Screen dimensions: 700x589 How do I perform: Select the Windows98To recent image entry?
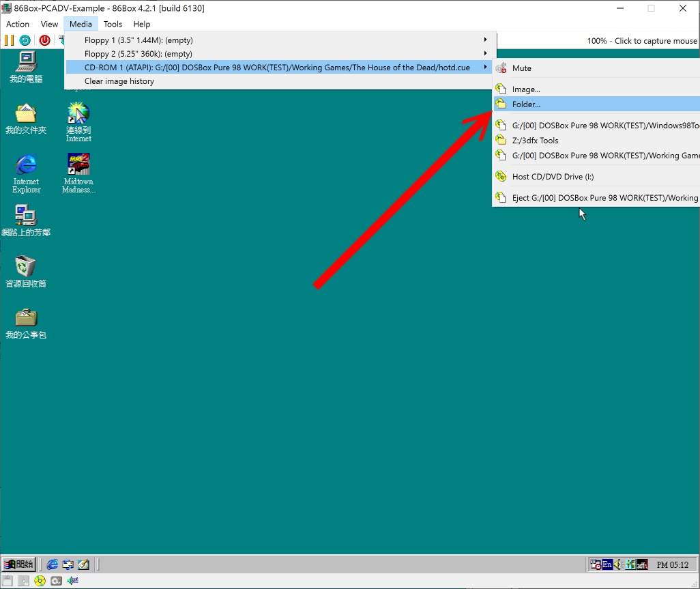coord(596,126)
